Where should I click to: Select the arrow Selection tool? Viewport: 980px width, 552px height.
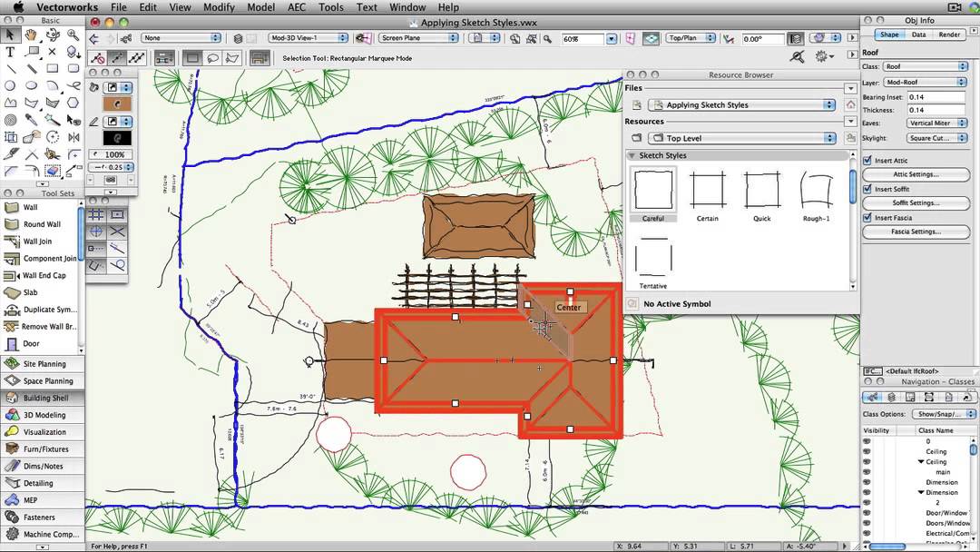coord(10,34)
